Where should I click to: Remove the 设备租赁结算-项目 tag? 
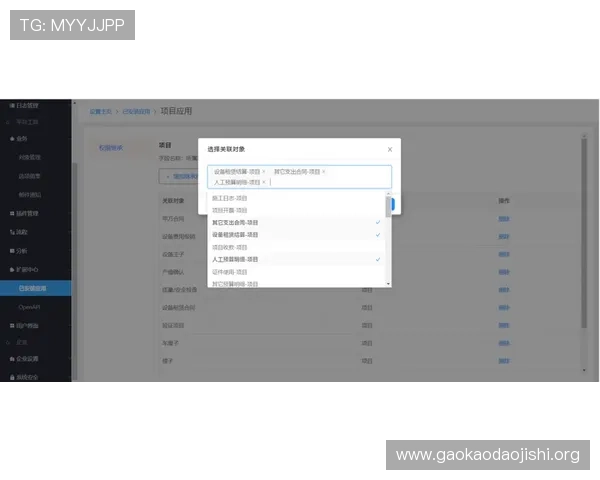(263, 171)
